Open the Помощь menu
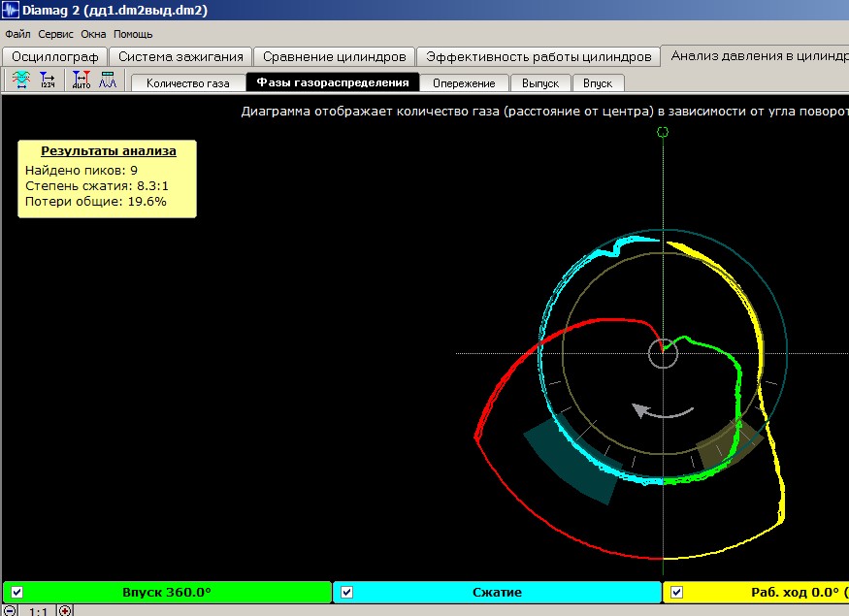Viewport: 849px width, 616px height. coord(133,34)
